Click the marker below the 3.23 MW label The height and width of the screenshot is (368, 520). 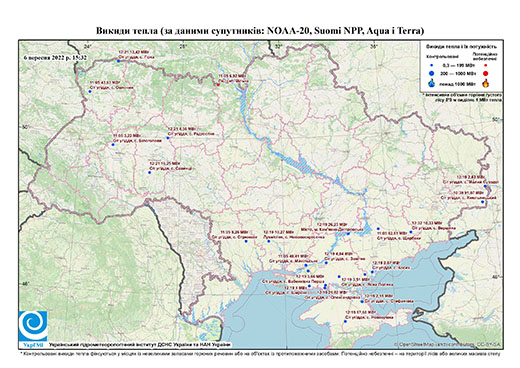pos(113,145)
